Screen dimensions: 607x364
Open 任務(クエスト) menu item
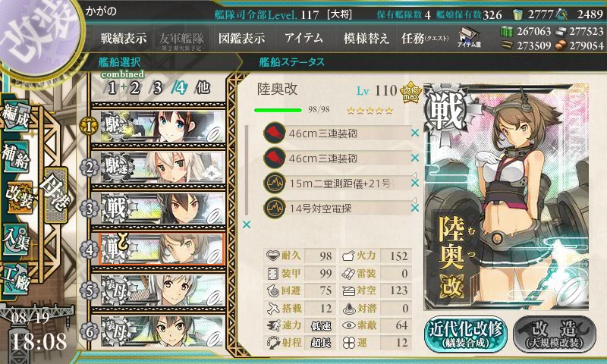point(425,38)
